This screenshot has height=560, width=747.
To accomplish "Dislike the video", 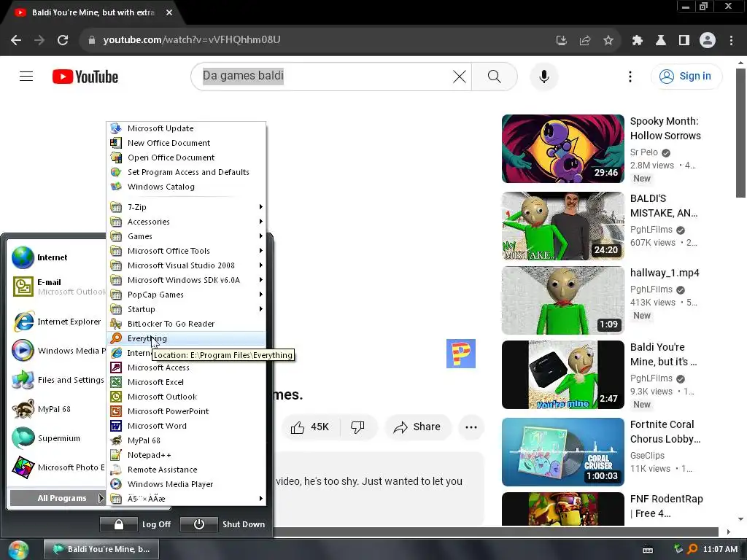I will click(357, 427).
